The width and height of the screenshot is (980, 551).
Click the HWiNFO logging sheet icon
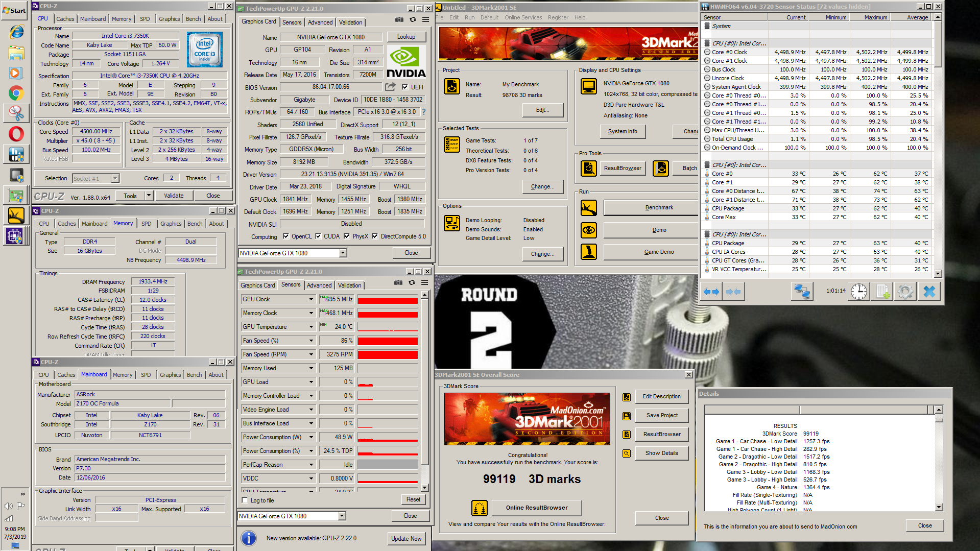[882, 292]
